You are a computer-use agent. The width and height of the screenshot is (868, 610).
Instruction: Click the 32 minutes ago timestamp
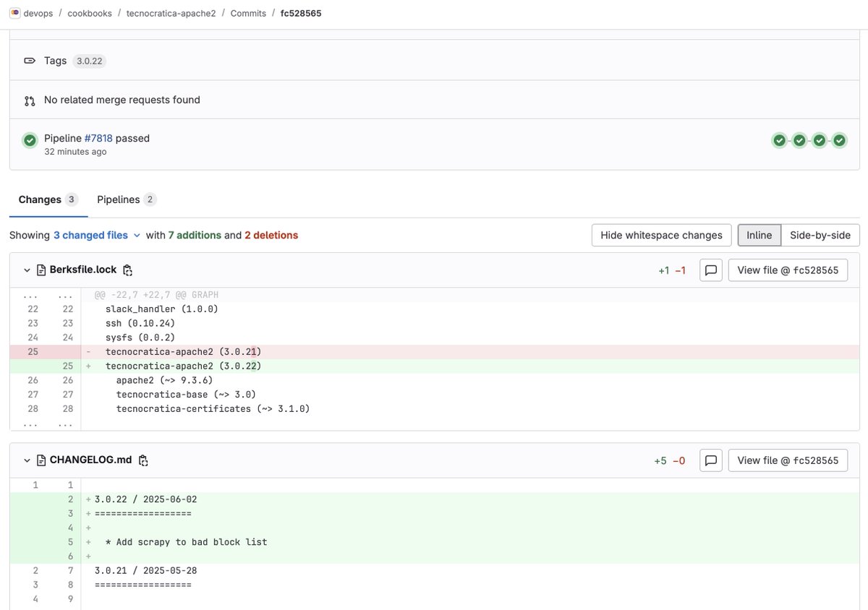[75, 152]
